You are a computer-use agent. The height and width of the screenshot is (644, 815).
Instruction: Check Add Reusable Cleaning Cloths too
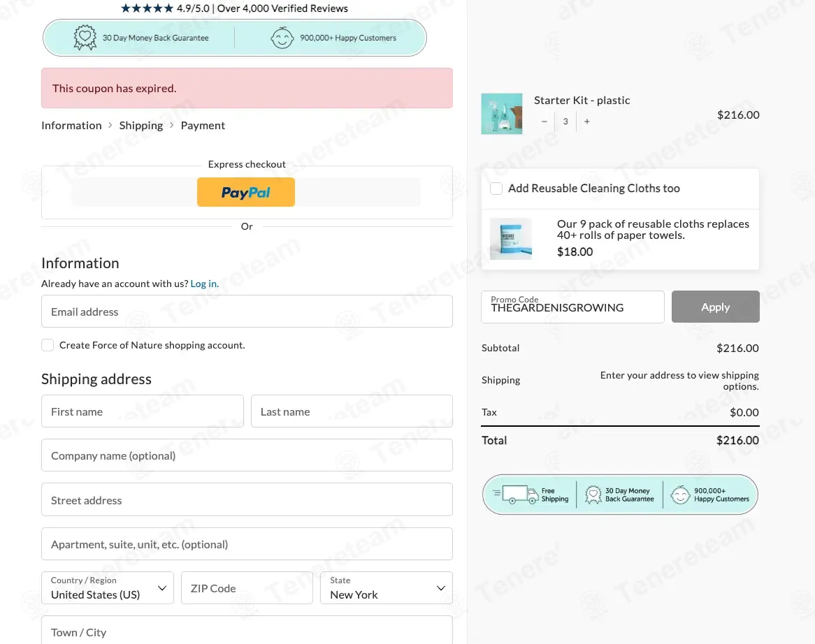coord(496,189)
